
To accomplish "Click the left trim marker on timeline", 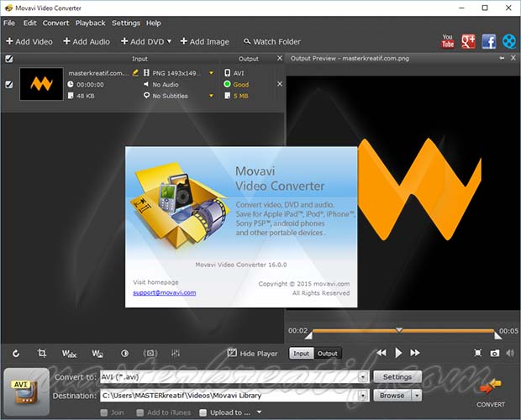I will pos(308,335).
